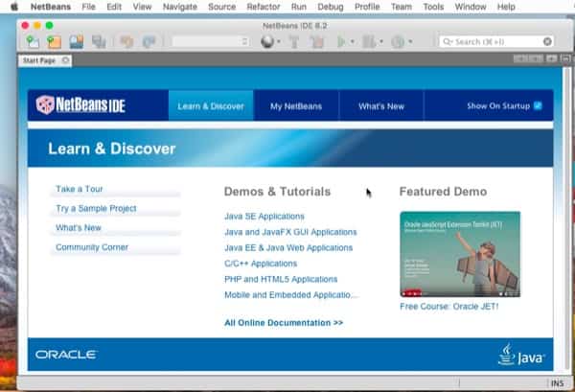
Task: Open the Tools menu
Action: coord(433,7)
